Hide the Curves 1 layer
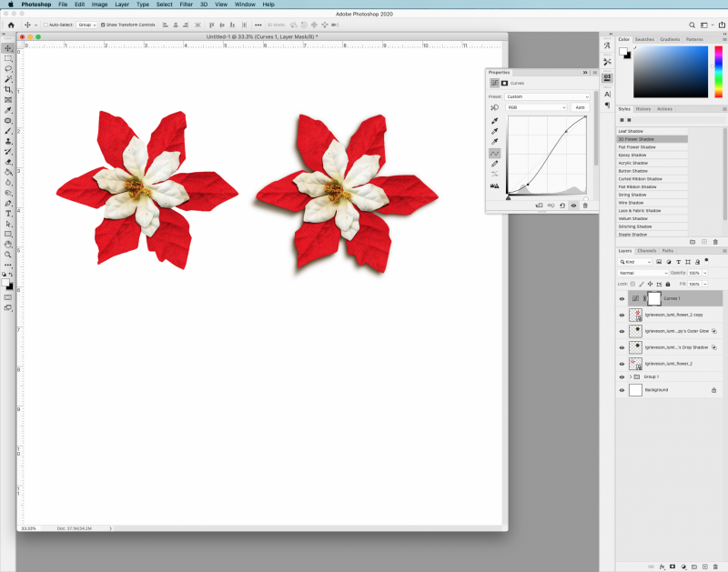Screen dimensions: 728x572 click(622, 299)
